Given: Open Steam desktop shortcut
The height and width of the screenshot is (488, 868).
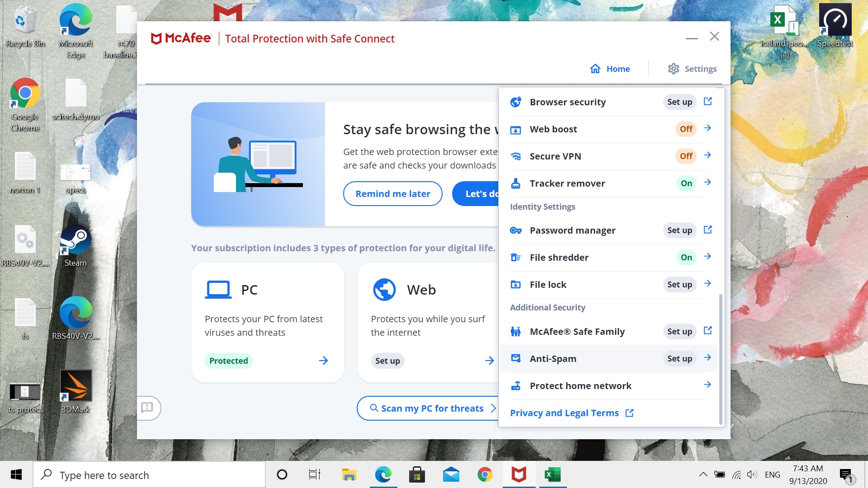Looking at the screenshot, I should [75, 246].
